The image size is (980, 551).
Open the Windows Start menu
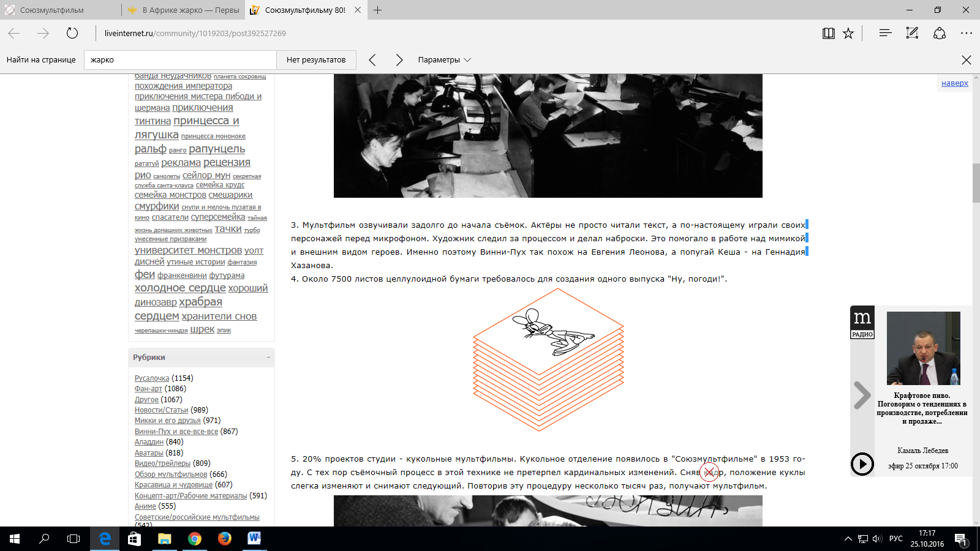(15, 539)
